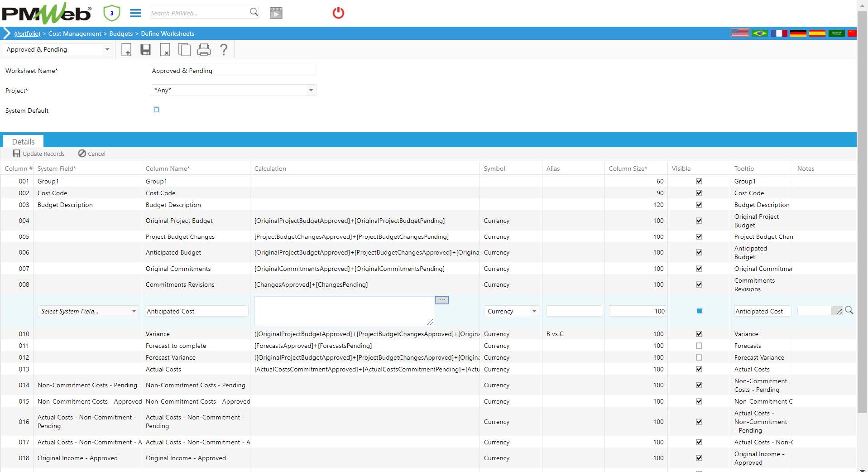The height and width of the screenshot is (472, 868).
Task: Click the red power logout icon
Action: point(338,13)
